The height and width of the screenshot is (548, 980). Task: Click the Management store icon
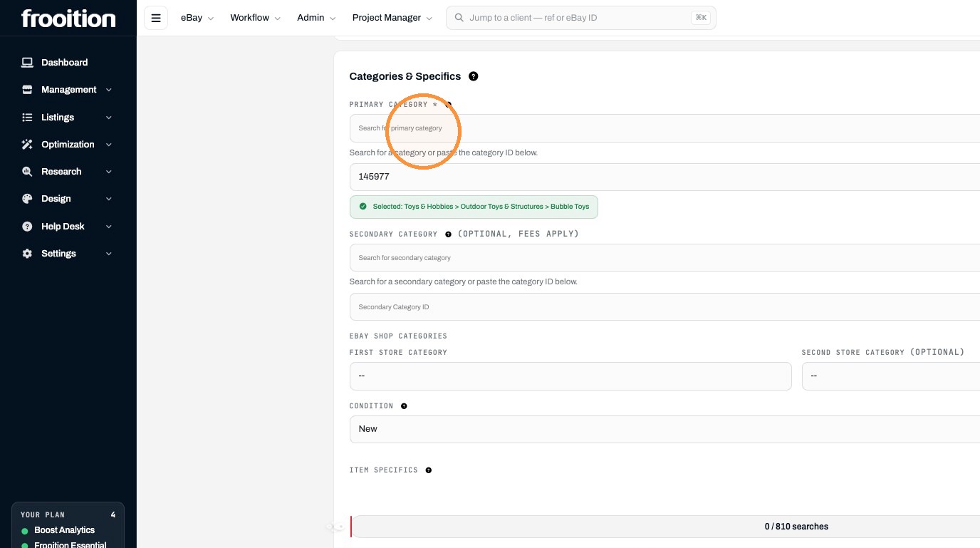(27, 90)
